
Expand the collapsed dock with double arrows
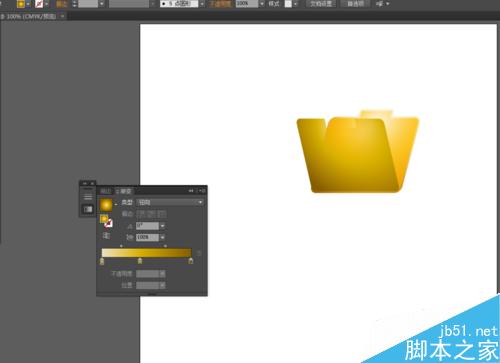point(85,183)
